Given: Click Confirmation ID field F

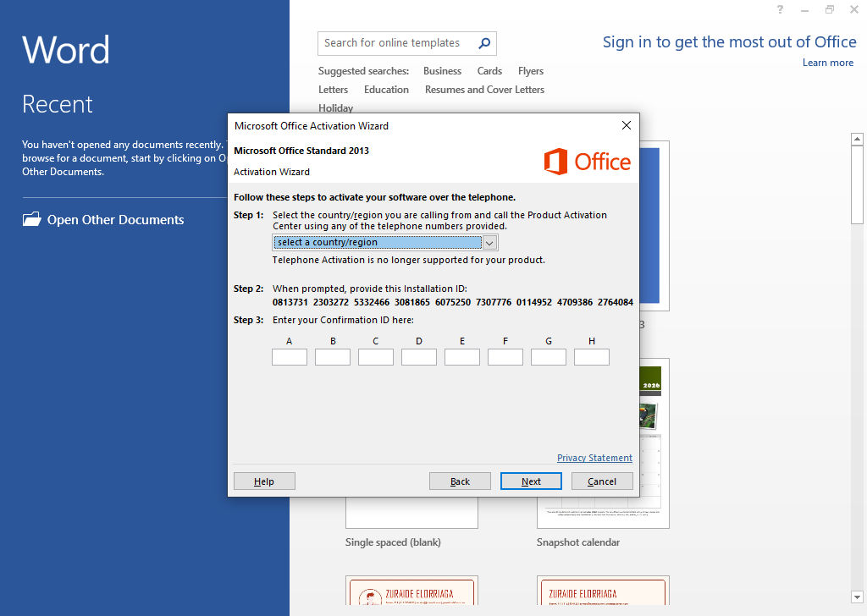Looking at the screenshot, I should click(505, 357).
